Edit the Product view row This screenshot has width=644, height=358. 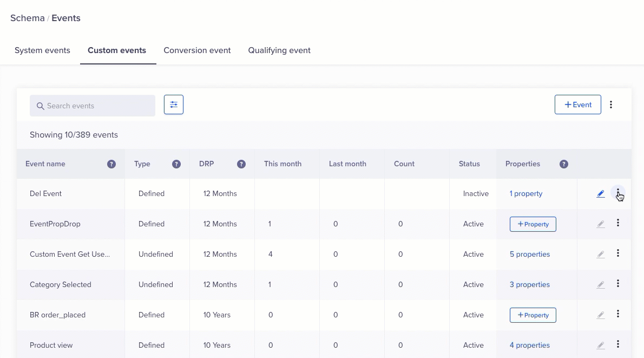pyautogui.click(x=601, y=345)
